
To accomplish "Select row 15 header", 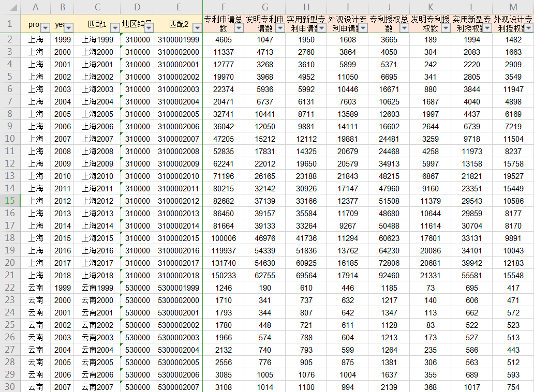I will click(10, 201).
